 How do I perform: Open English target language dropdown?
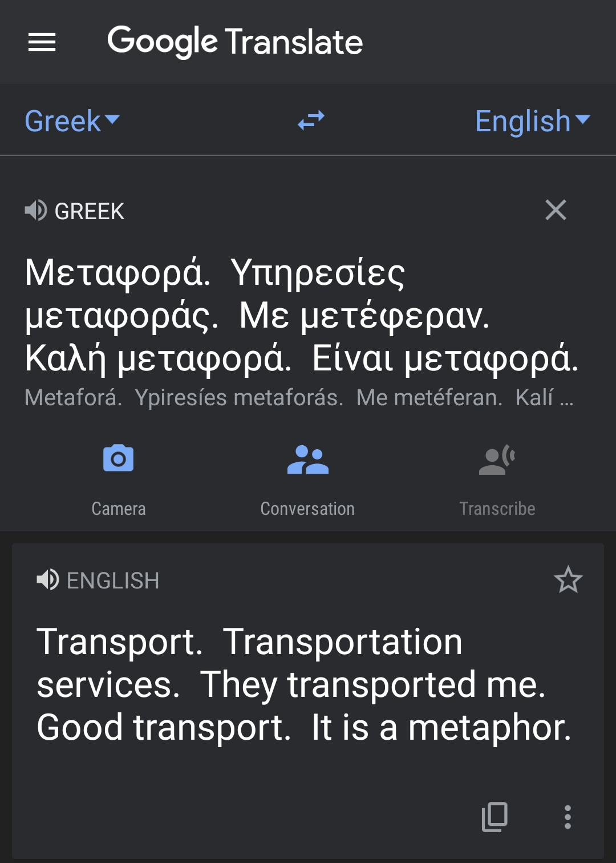point(532,121)
